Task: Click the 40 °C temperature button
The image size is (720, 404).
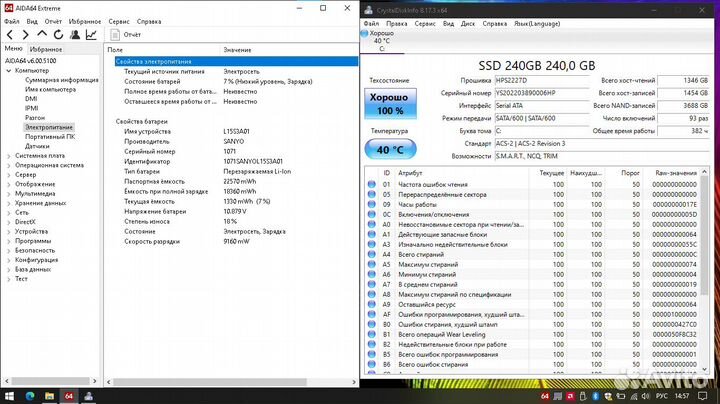Action: (390, 150)
